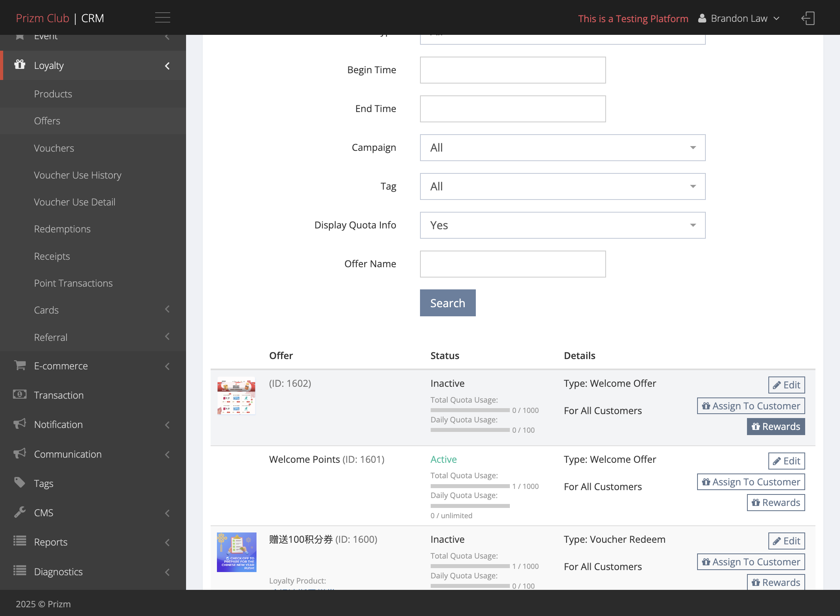Screen dimensions: 840x616
Task: Toggle the hamburger sidebar menu icon
Action: click(x=163, y=18)
